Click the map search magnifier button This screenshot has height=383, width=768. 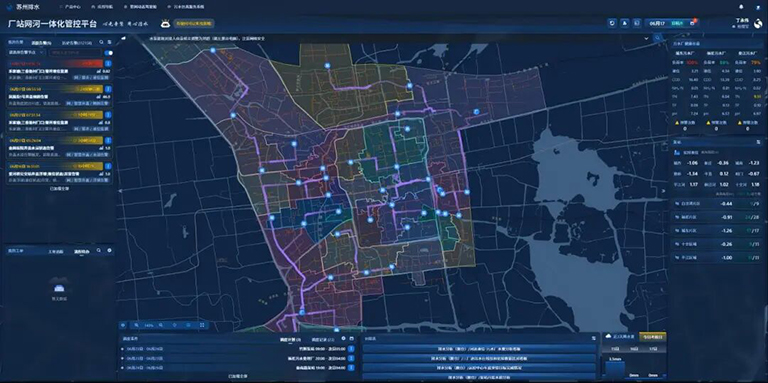tap(657, 38)
